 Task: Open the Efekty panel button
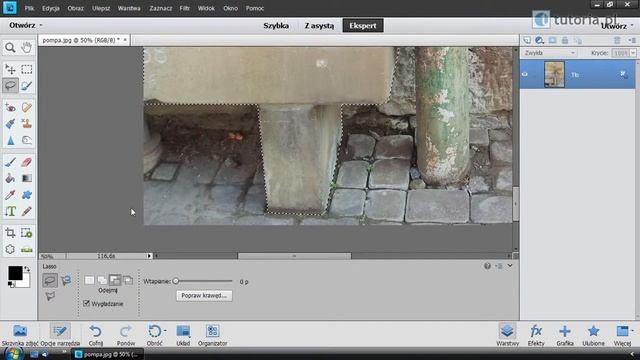click(x=536, y=335)
